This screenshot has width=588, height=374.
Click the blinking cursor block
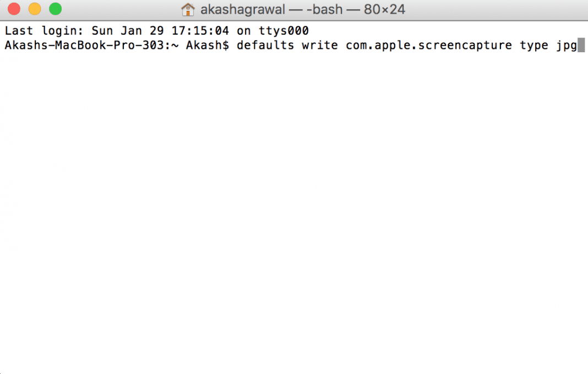(582, 45)
